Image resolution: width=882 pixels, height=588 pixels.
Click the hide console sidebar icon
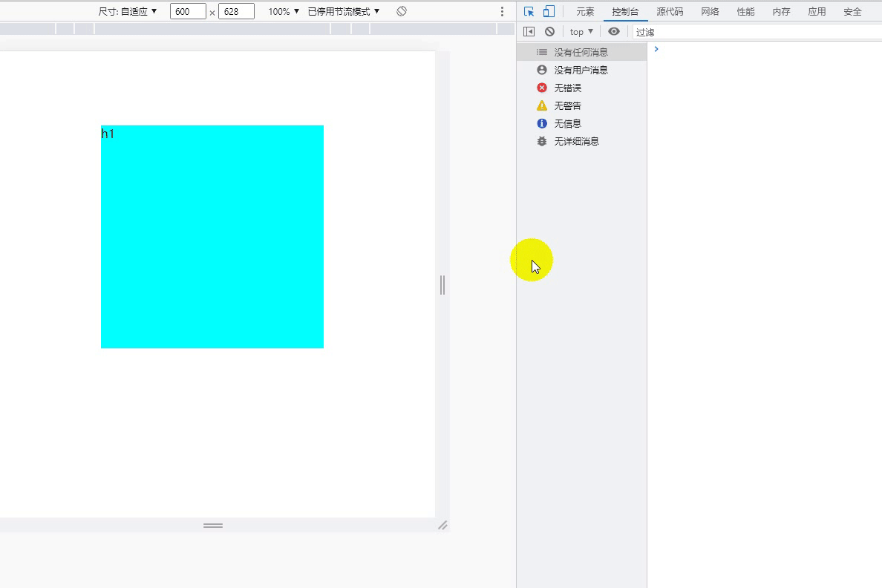pyautogui.click(x=529, y=31)
